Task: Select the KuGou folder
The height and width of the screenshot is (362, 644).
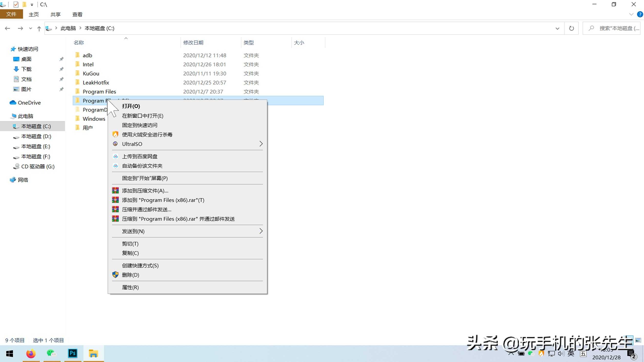Action: pos(91,73)
